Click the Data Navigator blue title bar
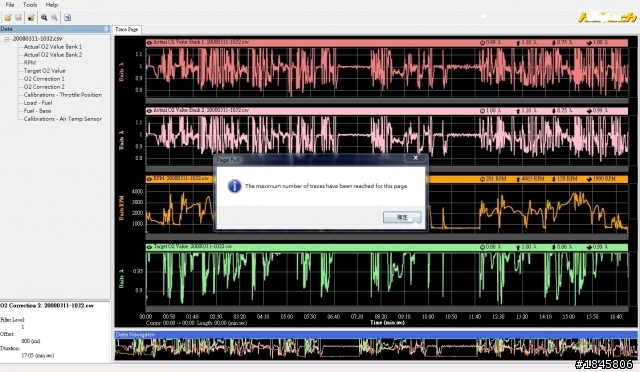Viewport: 640px width, 372px height. click(376, 334)
